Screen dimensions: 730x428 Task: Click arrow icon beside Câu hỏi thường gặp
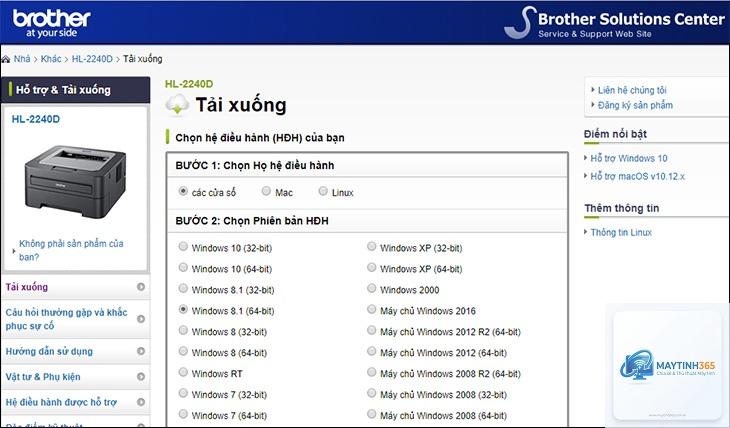(x=141, y=319)
